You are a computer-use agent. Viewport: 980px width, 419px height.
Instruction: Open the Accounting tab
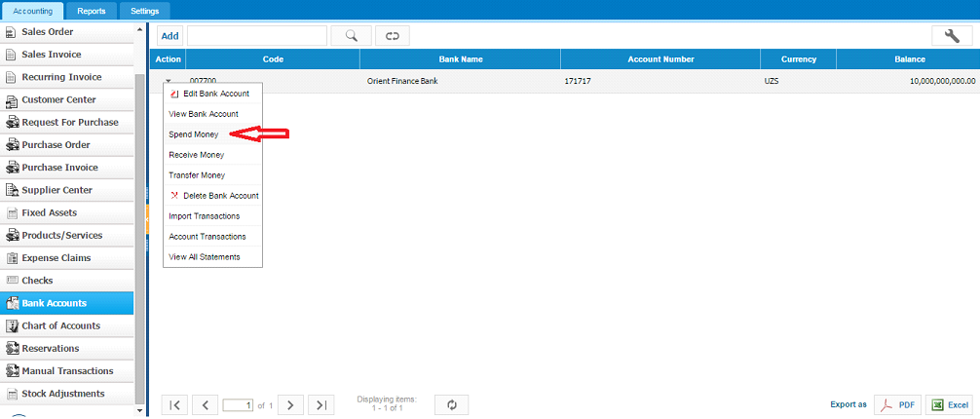[x=33, y=11]
